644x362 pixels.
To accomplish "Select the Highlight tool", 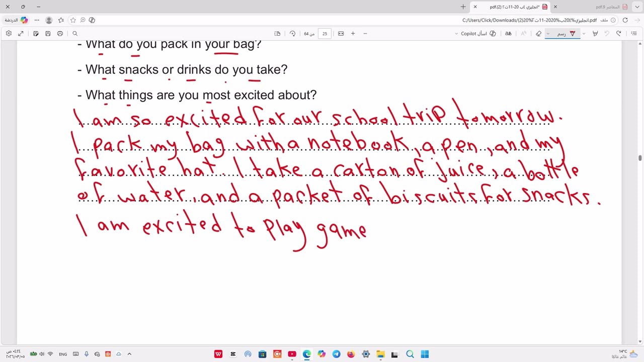I will point(595,34).
